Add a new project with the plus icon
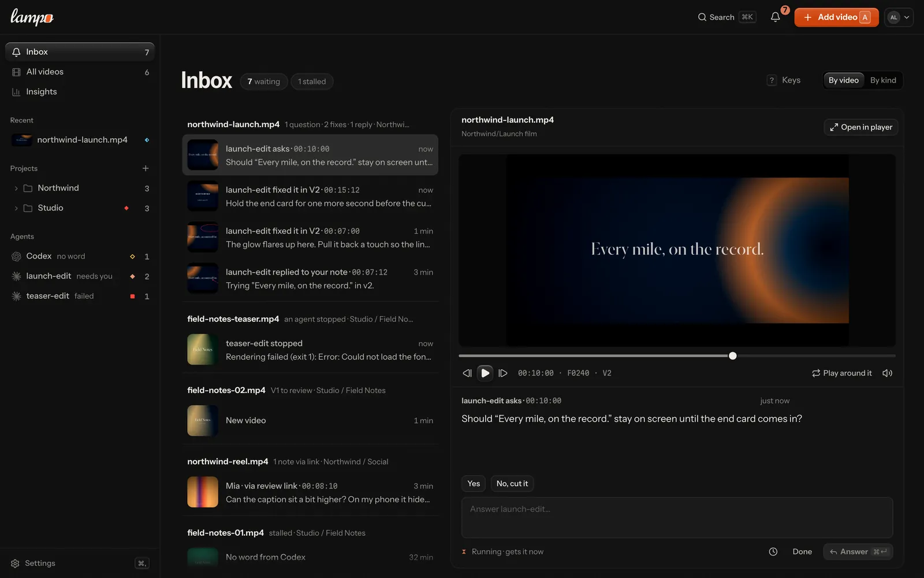This screenshot has width=924, height=578. [146, 168]
